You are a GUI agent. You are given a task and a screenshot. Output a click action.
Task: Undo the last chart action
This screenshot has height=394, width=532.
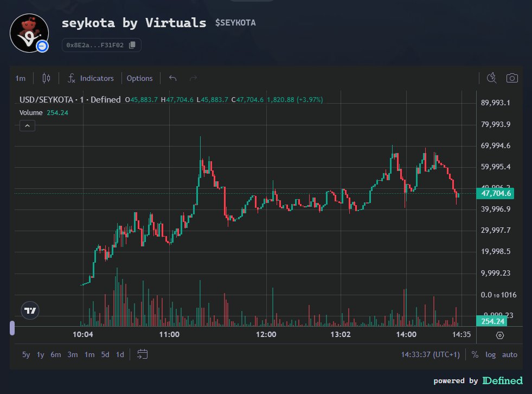(172, 78)
